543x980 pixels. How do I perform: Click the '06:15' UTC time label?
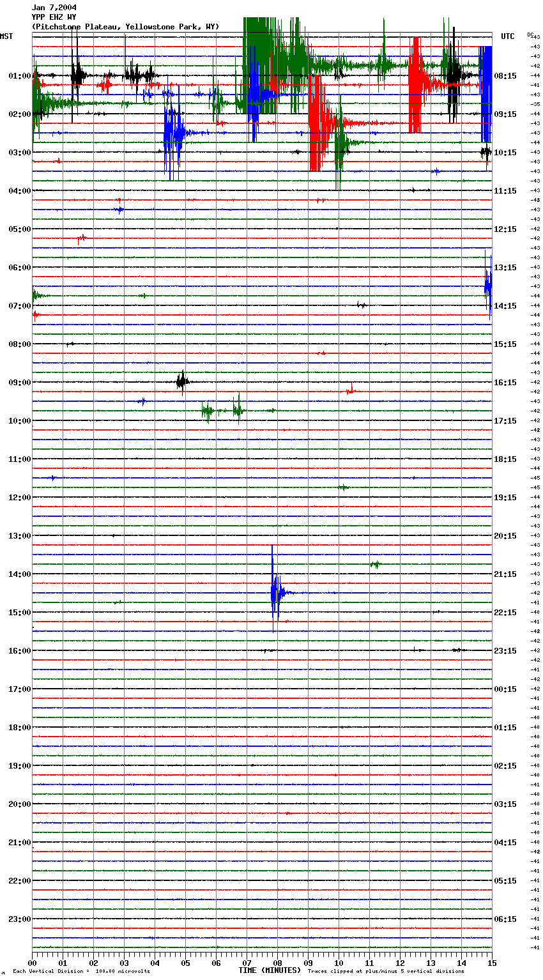coord(505,919)
